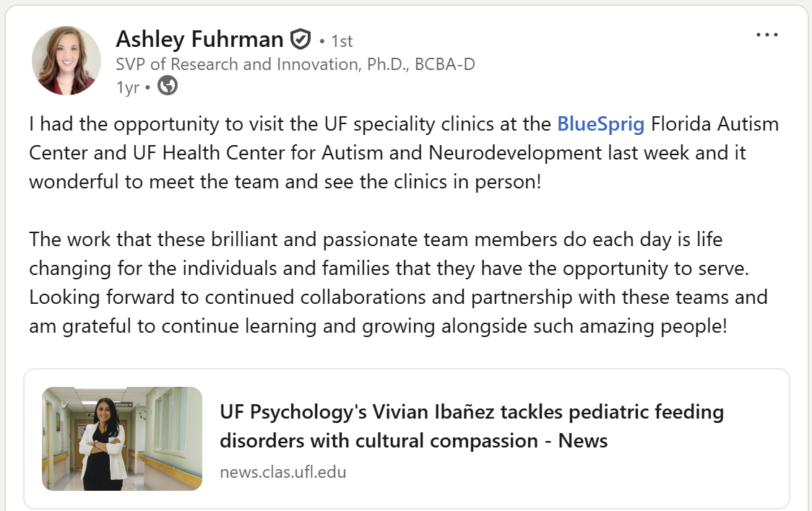Click the 'Looking forward to continued collaborations' line

click(x=398, y=297)
